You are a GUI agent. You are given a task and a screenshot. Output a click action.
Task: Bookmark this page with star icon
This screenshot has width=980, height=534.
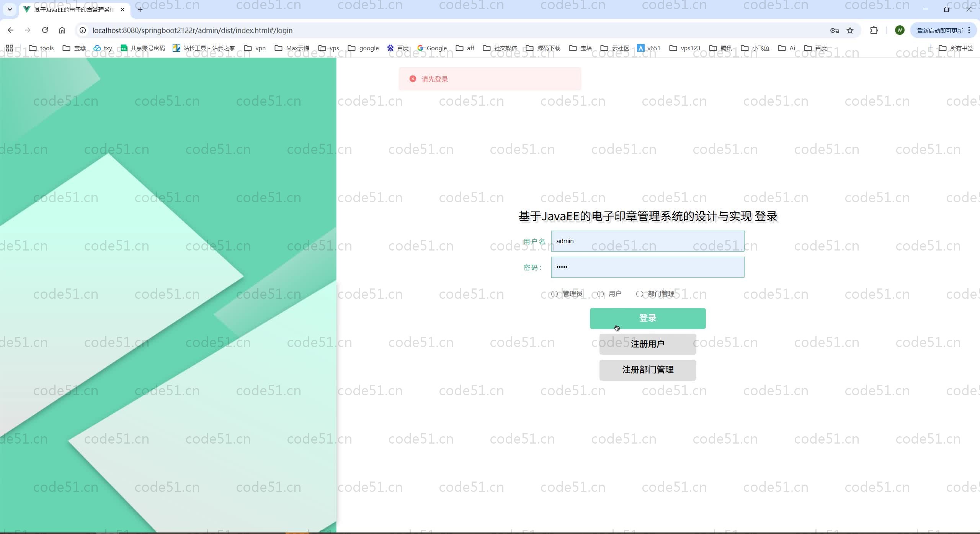(850, 30)
